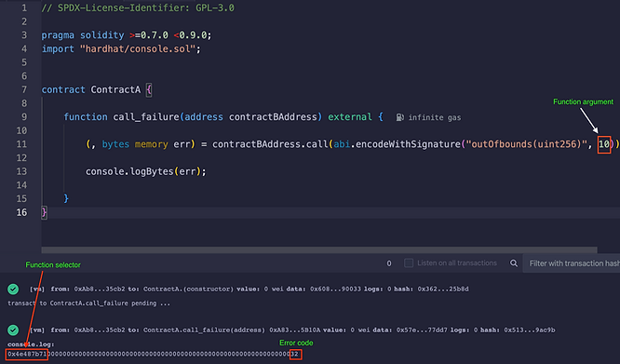The width and height of the screenshot is (620, 364).
Task: Click the call_failure log hash 0x513...9ac9b
Action: 530,330
